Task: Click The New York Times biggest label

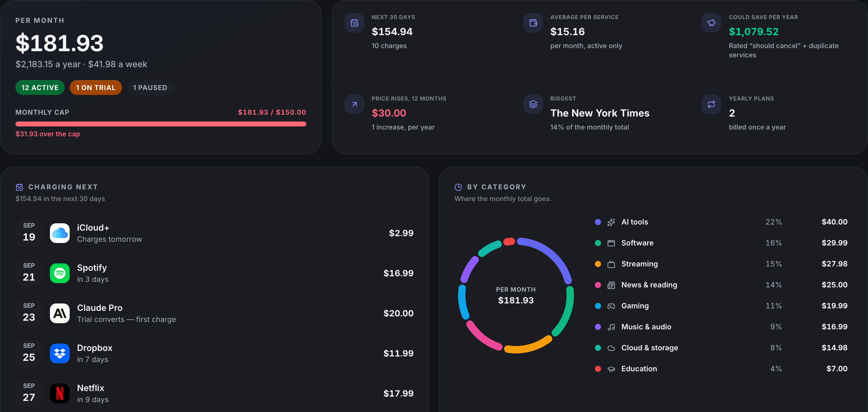Action: [x=600, y=113]
